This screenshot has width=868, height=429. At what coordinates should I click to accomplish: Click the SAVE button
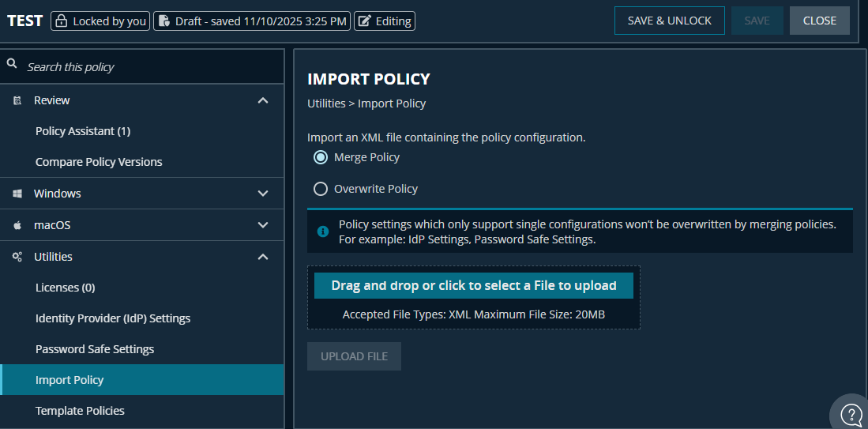(757, 21)
